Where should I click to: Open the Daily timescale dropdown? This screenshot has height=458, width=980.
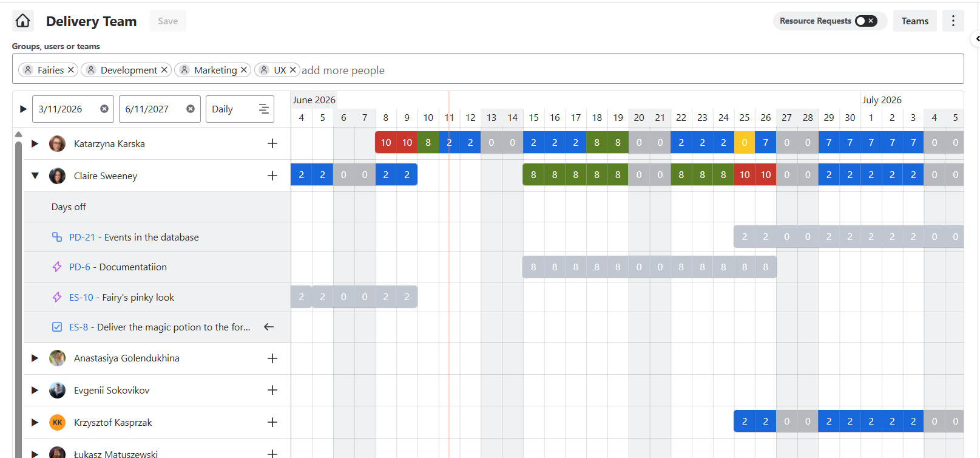240,109
